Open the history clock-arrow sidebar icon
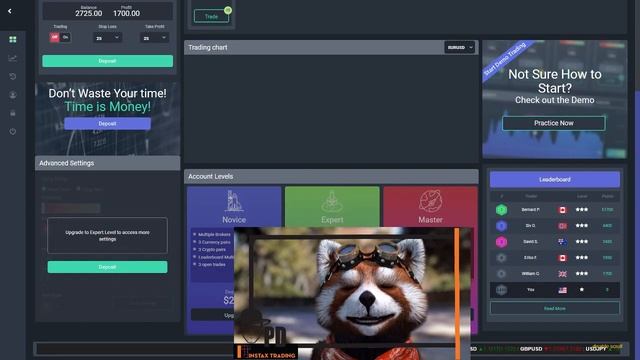The height and width of the screenshot is (360, 640). click(13, 76)
